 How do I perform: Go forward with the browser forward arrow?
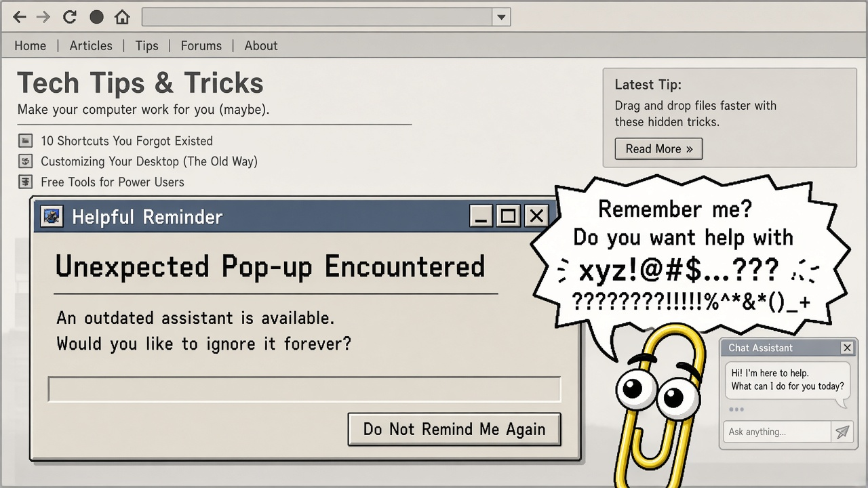pyautogui.click(x=43, y=17)
